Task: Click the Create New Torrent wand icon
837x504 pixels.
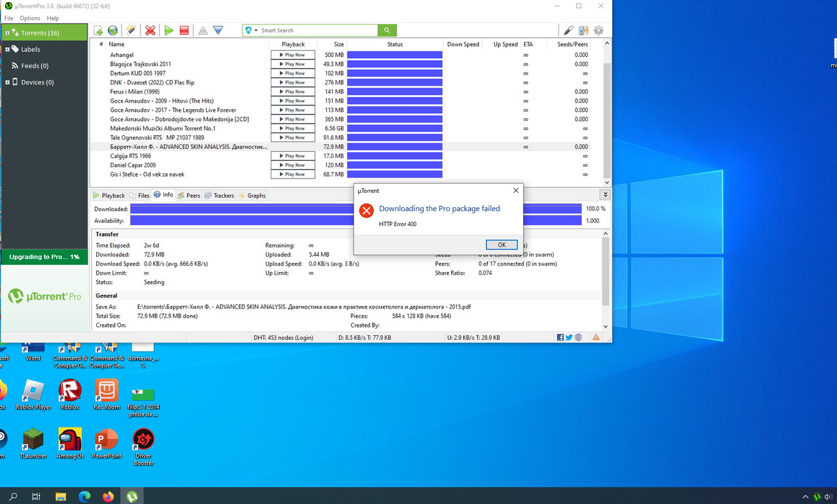Action: pyautogui.click(x=131, y=30)
